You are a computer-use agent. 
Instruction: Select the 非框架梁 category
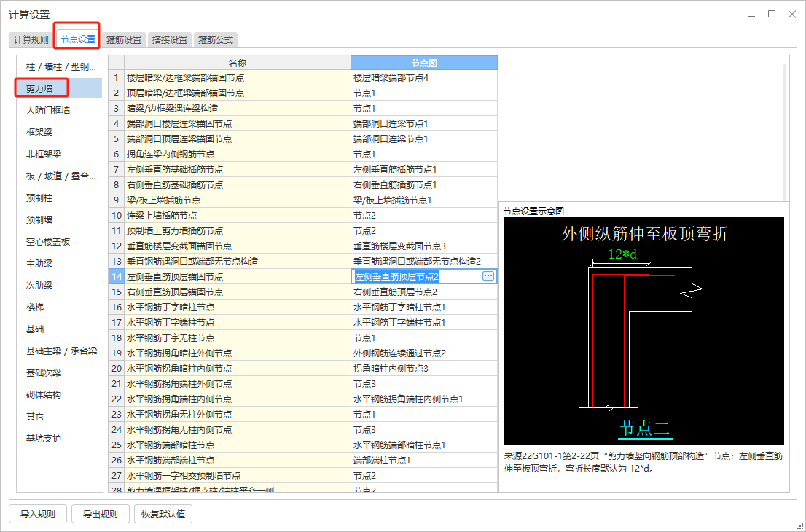point(60,154)
